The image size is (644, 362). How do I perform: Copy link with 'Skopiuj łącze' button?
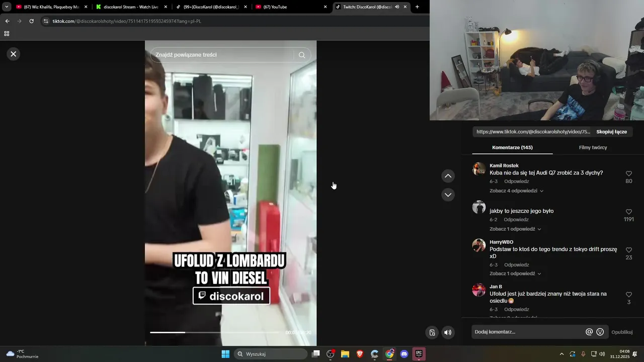pos(611,132)
